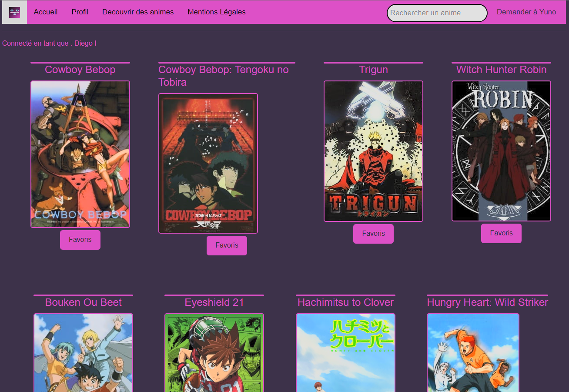Add Cowboy Bebop to Favoris
This screenshot has width=569, height=392.
[80, 240]
